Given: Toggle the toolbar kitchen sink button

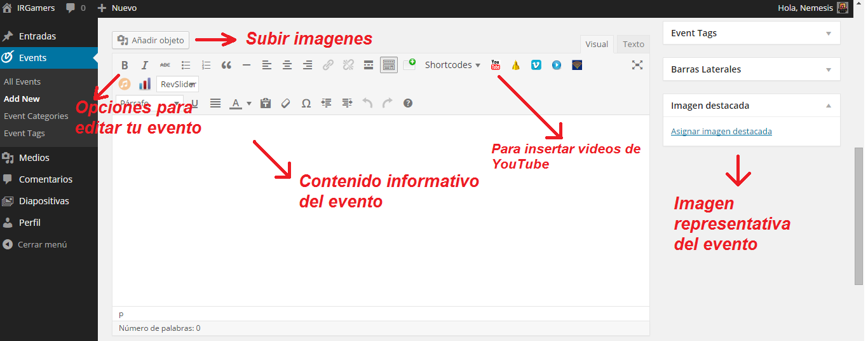Looking at the screenshot, I should pyautogui.click(x=389, y=65).
